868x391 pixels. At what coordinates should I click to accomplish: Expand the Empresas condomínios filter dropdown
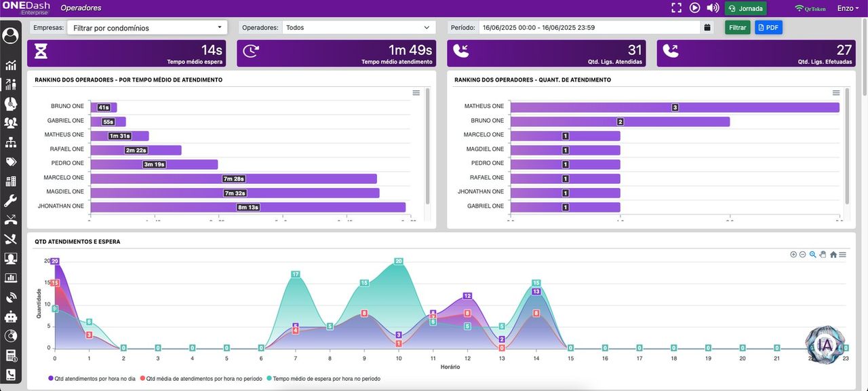point(147,28)
